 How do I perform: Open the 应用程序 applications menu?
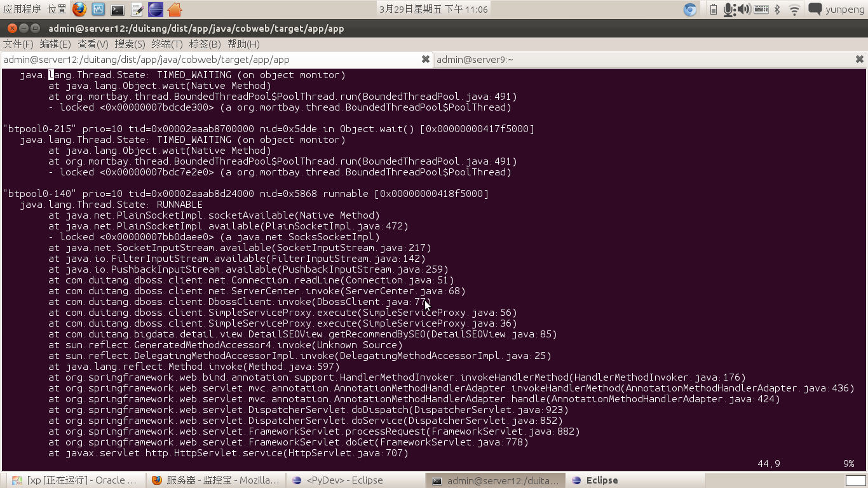pyautogui.click(x=22, y=9)
